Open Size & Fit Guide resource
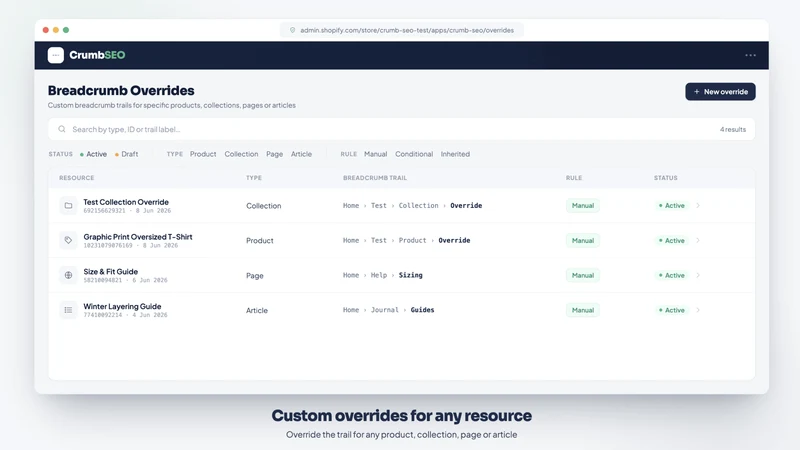Screen dimensions: 800x450 click(111, 271)
